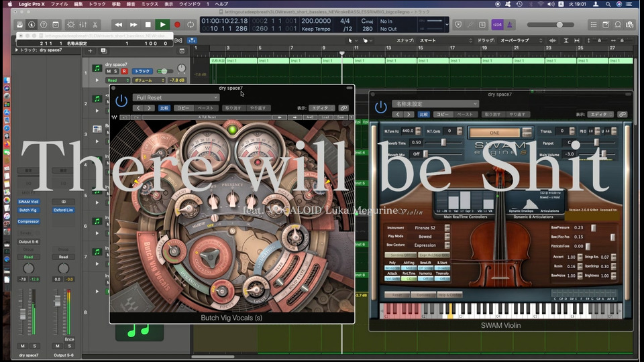Open the Mixer faders icon
644x362 pixels.
click(83, 25)
